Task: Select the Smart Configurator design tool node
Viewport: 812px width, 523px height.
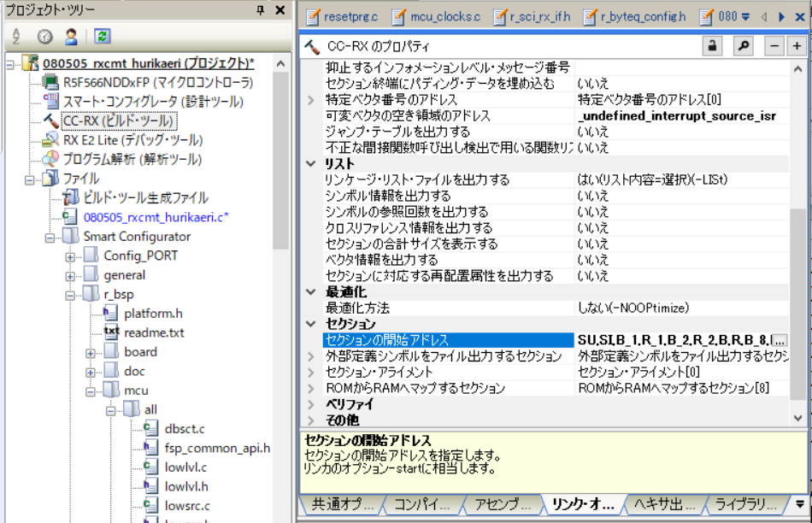Action: point(153,102)
